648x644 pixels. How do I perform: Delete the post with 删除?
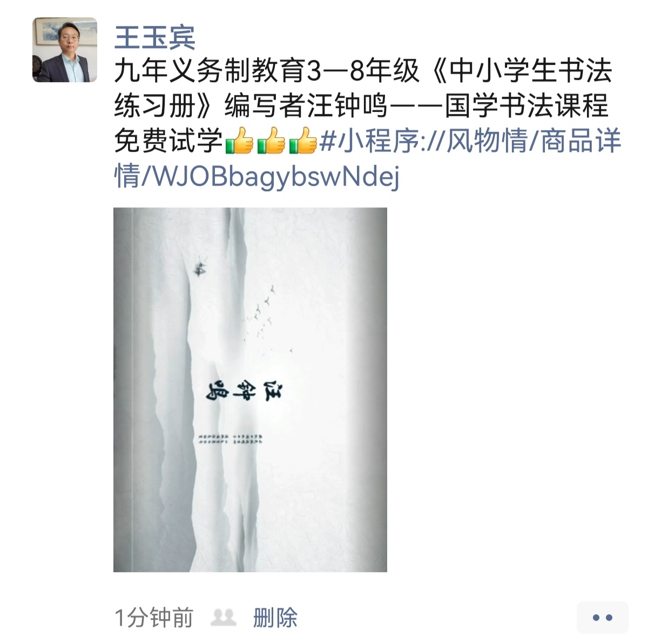(x=275, y=618)
